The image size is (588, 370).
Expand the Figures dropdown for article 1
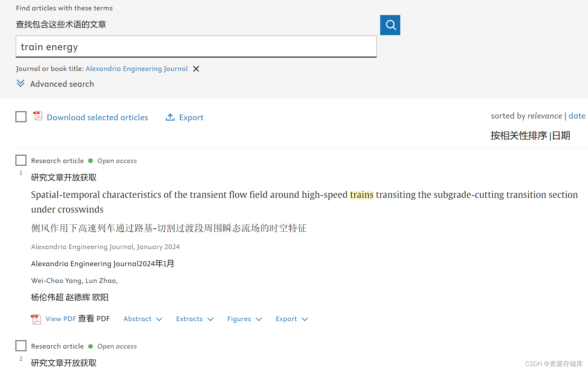pos(245,319)
